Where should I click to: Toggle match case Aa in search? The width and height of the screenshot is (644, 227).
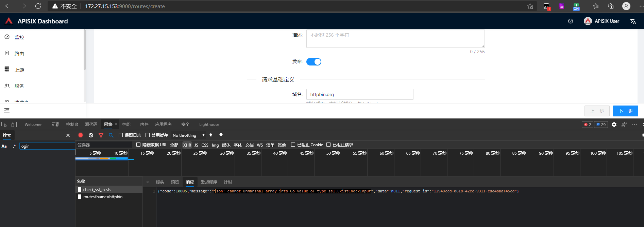pyautogui.click(x=4, y=146)
